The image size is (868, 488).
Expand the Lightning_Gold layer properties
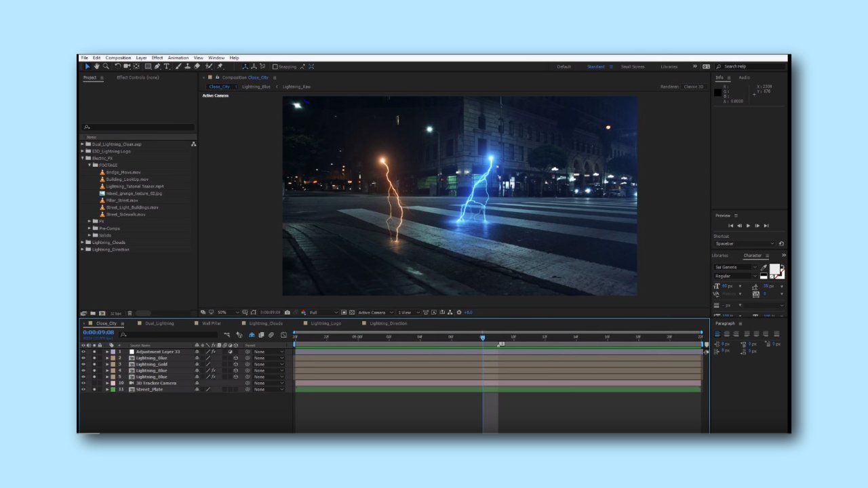107,364
